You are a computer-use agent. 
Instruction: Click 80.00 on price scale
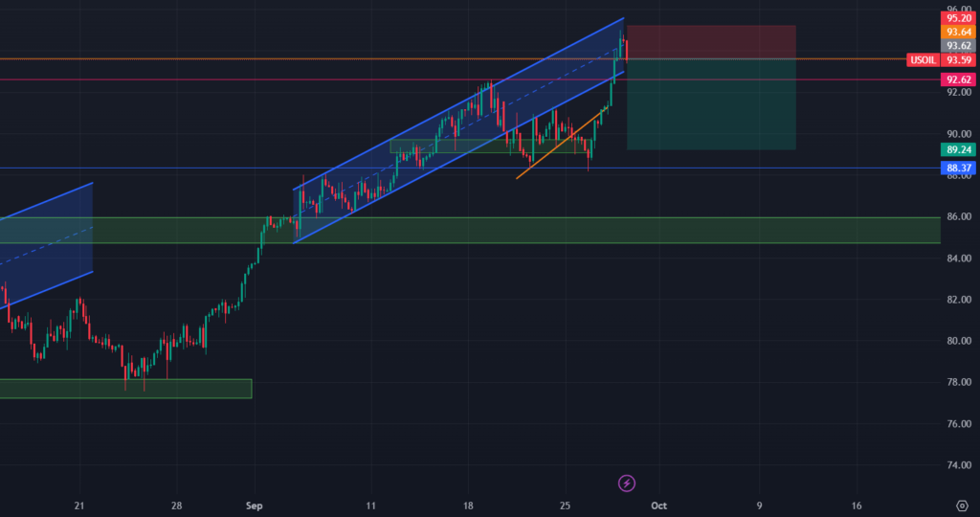[x=959, y=341]
